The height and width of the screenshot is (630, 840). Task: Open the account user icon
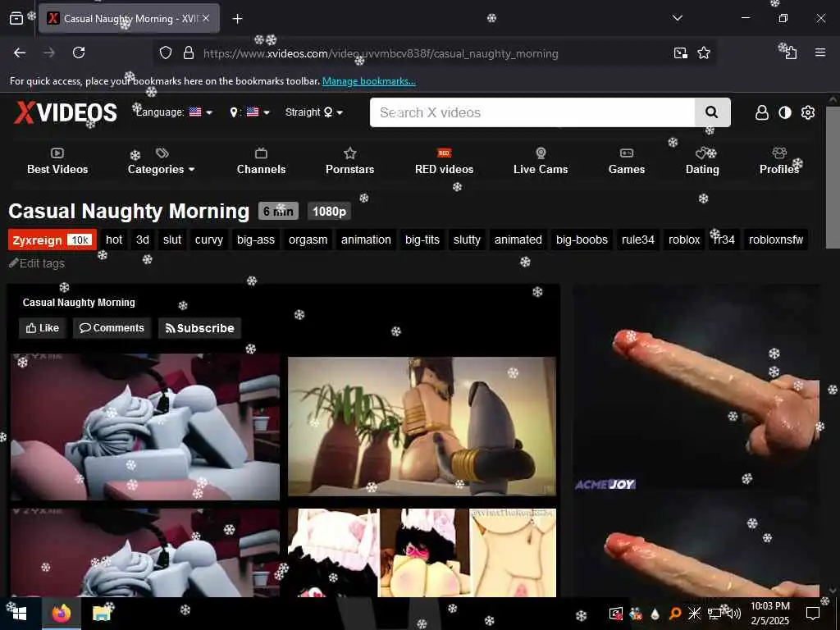tap(762, 112)
